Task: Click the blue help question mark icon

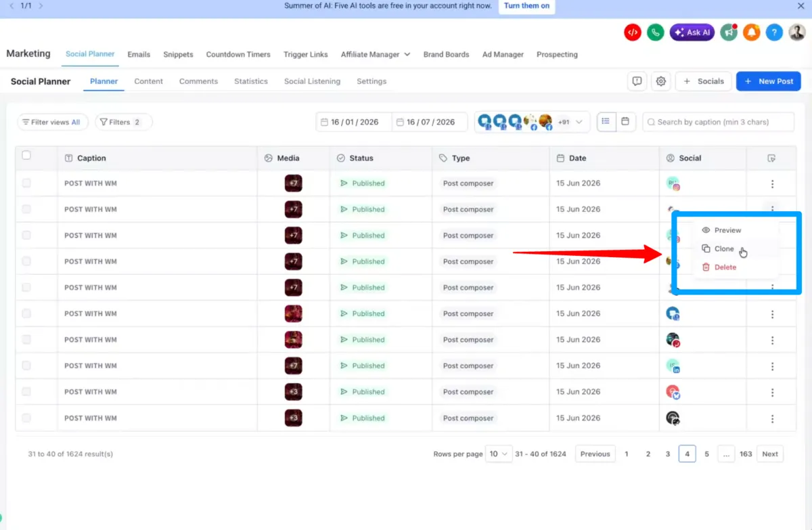Action: tap(775, 32)
